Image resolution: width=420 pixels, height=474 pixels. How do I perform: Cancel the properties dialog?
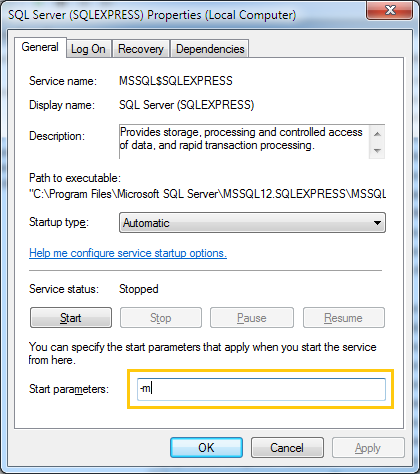coord(287,448)
